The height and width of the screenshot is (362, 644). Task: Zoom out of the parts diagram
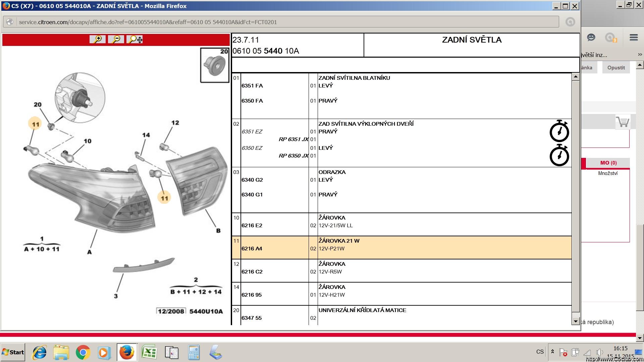tap(116, 39)
